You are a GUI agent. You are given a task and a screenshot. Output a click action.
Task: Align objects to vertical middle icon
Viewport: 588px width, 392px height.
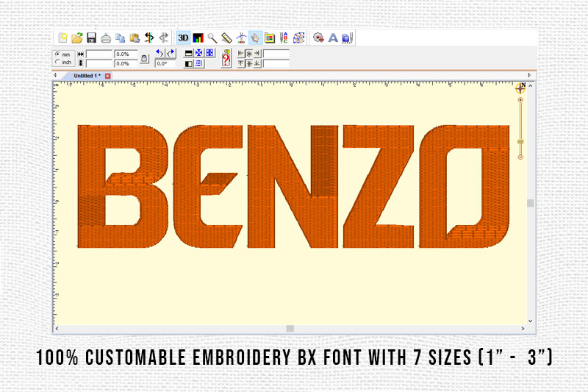[x=249, y=63]
